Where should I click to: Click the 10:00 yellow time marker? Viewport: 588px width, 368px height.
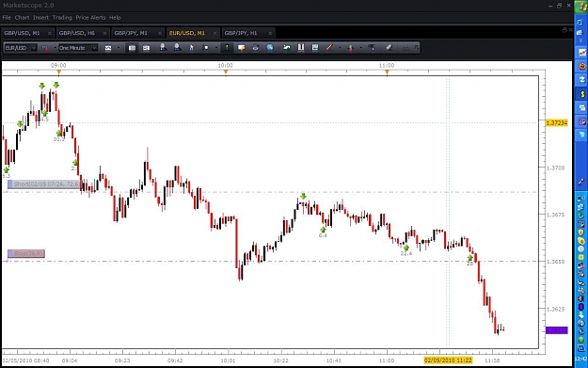[x=226, y=72]
